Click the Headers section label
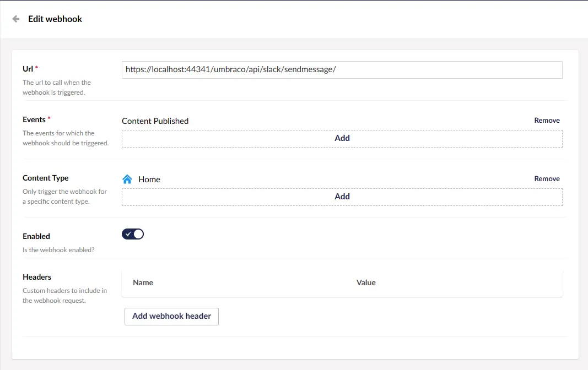The width and height of the screenshot is (588, 370). click(x=37, y=277)
